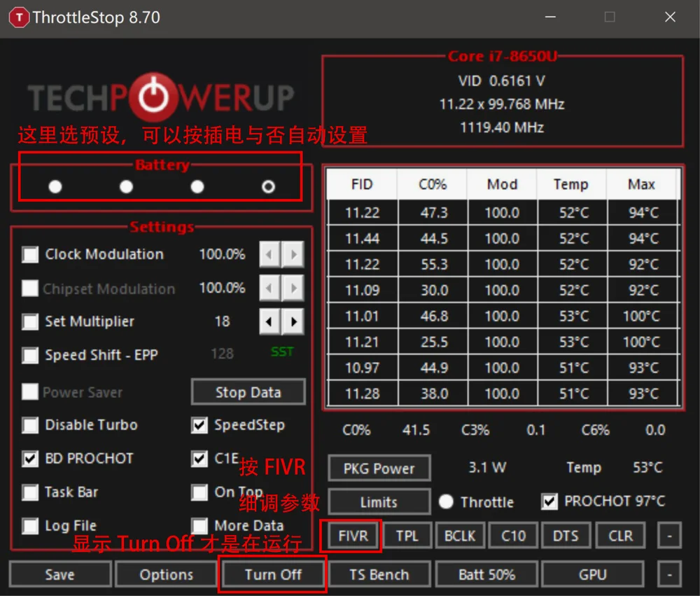Click the 1119.40 MHz frequency reading

[x=502, y=127]
